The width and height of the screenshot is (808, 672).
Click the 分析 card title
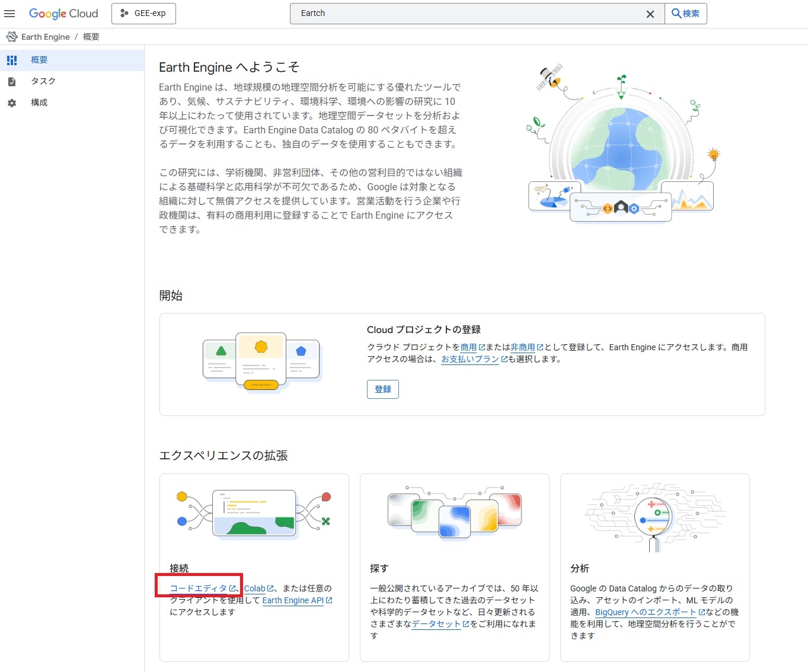coord(580,568)
